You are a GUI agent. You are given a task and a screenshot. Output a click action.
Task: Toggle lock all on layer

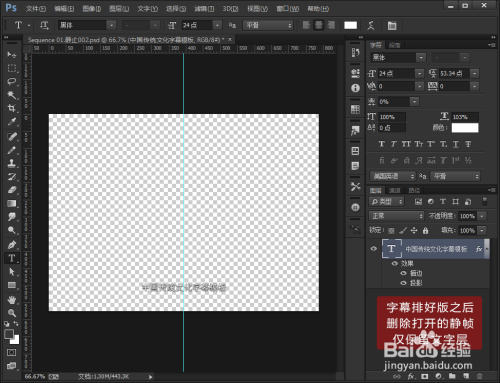tap(425, 230)
